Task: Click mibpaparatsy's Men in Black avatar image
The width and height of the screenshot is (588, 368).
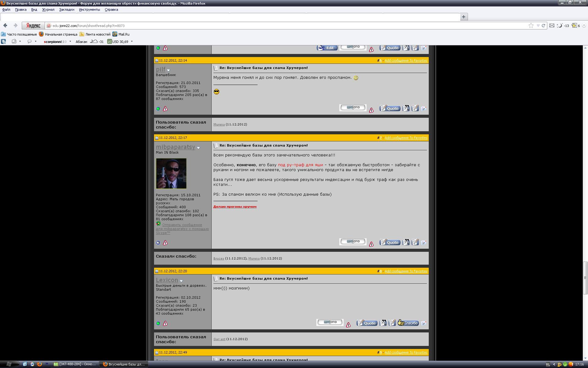Action: click(171, 173)
